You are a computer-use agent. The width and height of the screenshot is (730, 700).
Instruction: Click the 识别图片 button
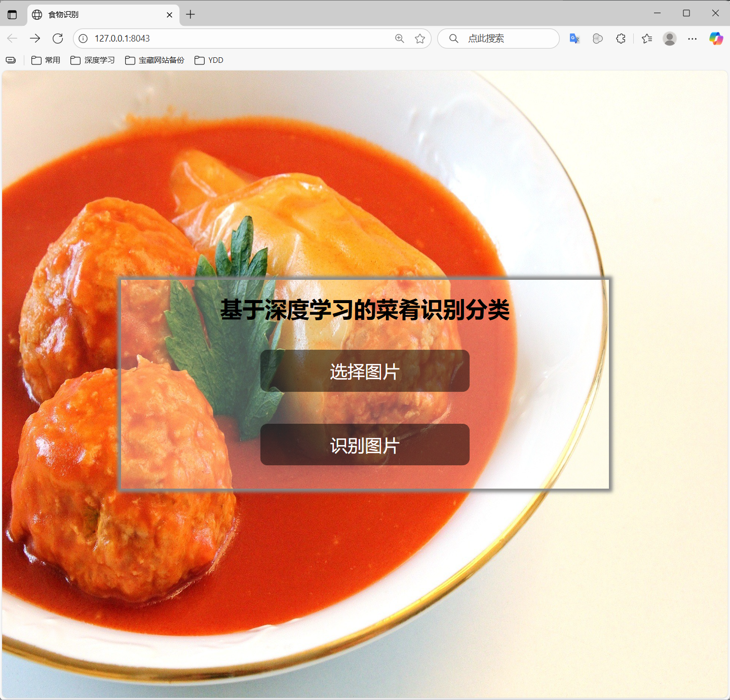[365, 445]
